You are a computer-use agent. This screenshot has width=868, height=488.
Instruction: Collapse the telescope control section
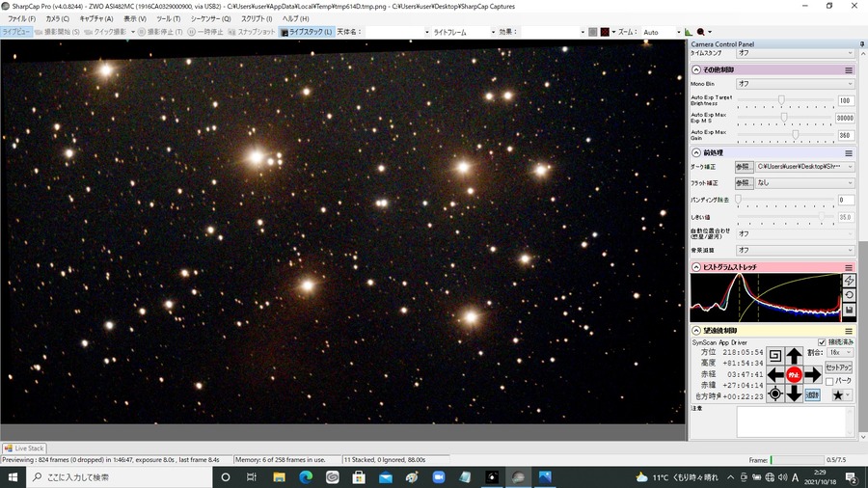click(695, 331)
